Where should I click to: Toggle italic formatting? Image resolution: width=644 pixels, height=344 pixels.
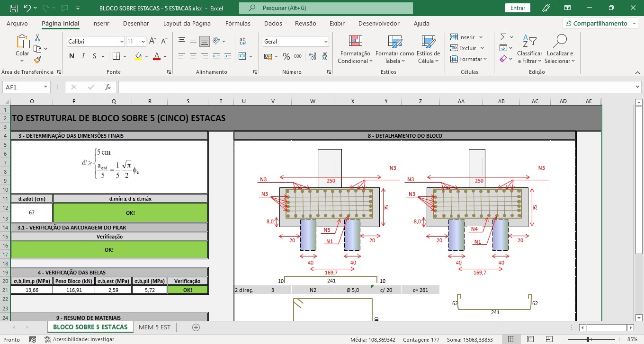pos(83,56)
